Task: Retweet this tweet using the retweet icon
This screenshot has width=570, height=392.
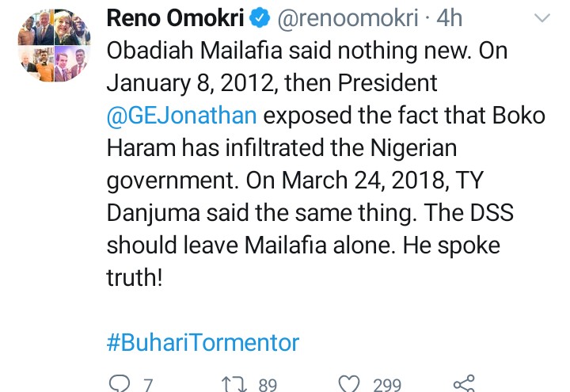Action: (236, 384)
